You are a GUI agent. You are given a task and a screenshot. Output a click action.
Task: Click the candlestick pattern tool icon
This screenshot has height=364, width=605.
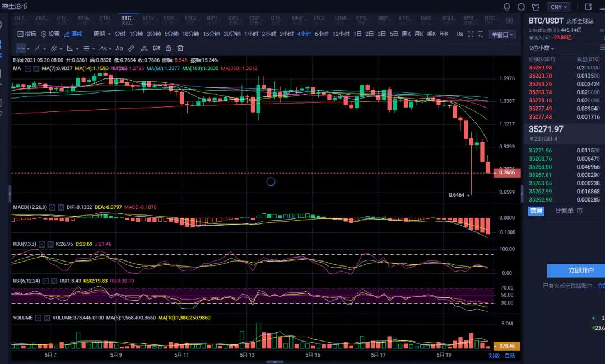[157, 48]
